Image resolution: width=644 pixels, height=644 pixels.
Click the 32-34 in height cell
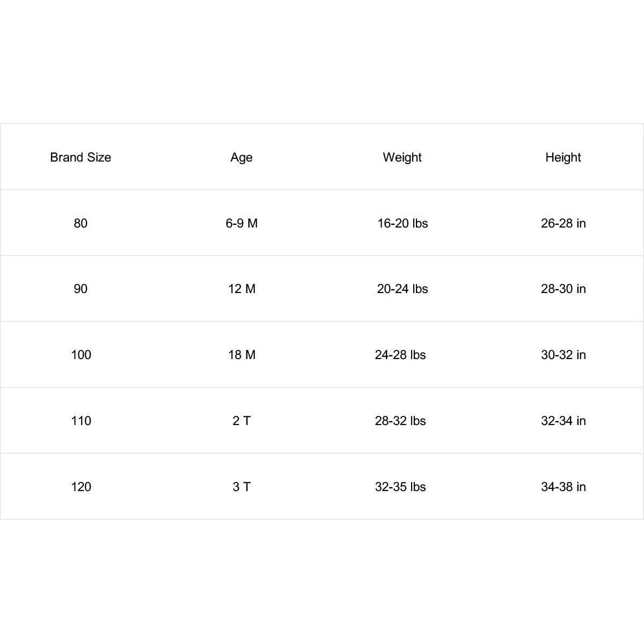(563, 421)
